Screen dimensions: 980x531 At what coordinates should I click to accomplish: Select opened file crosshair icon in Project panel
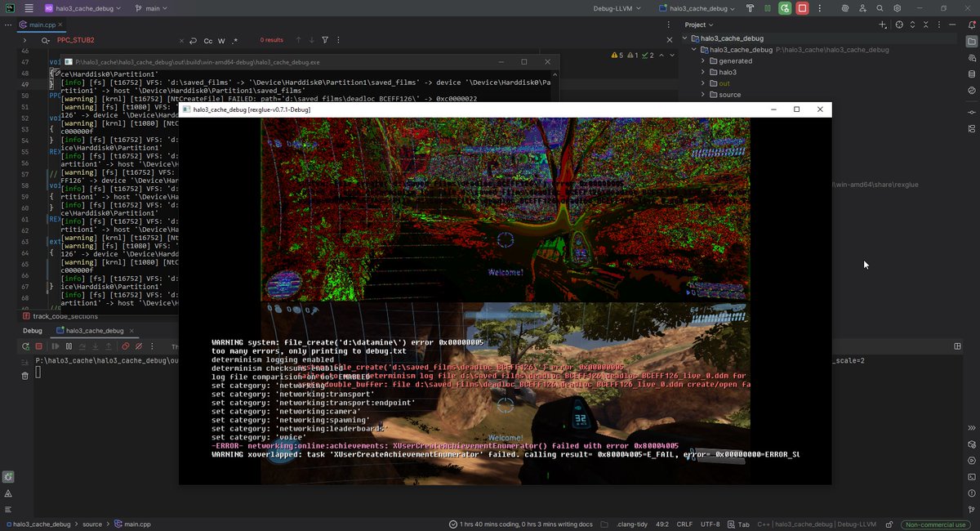point(899,25)
